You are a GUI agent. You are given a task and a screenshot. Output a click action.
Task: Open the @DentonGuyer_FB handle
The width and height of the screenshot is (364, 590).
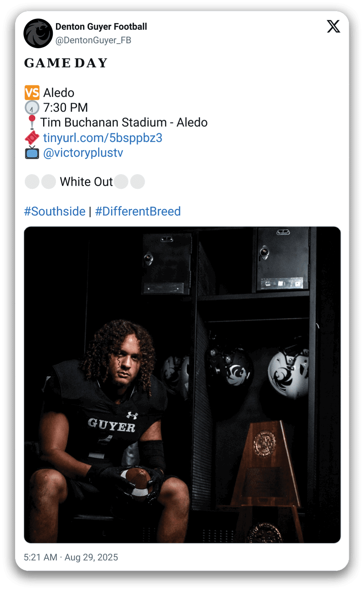coord(93,40)
